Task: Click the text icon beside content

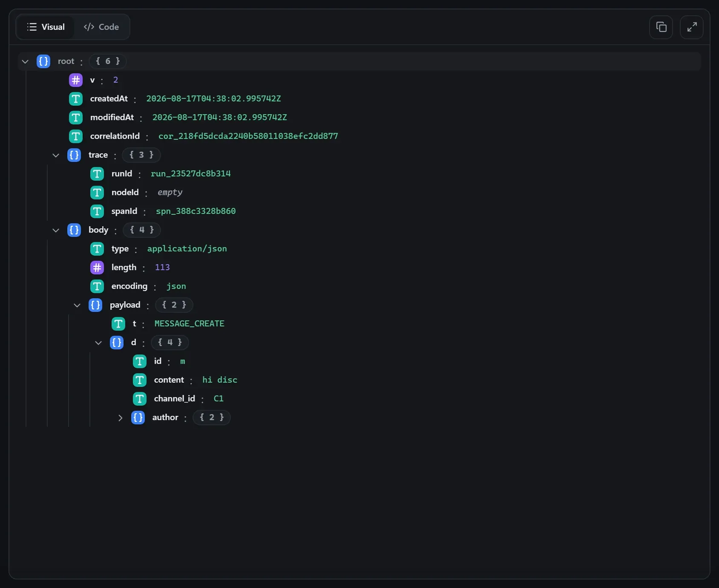Action: (140, 380)
